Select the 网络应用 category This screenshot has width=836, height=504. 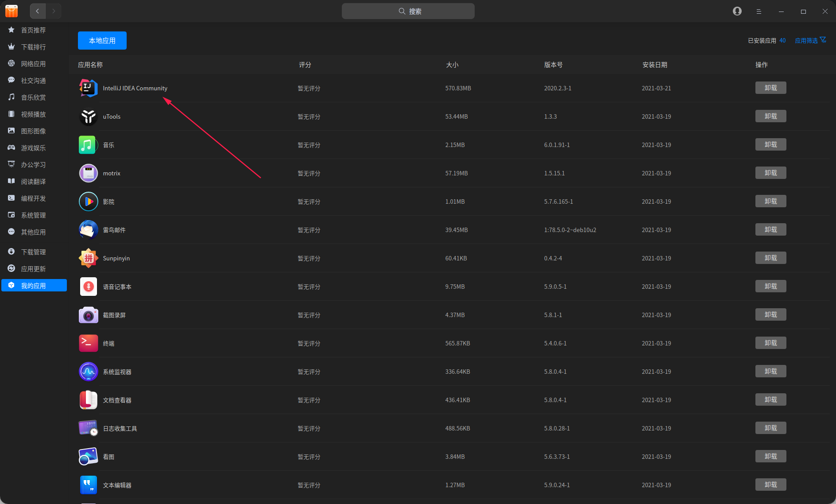34,64
